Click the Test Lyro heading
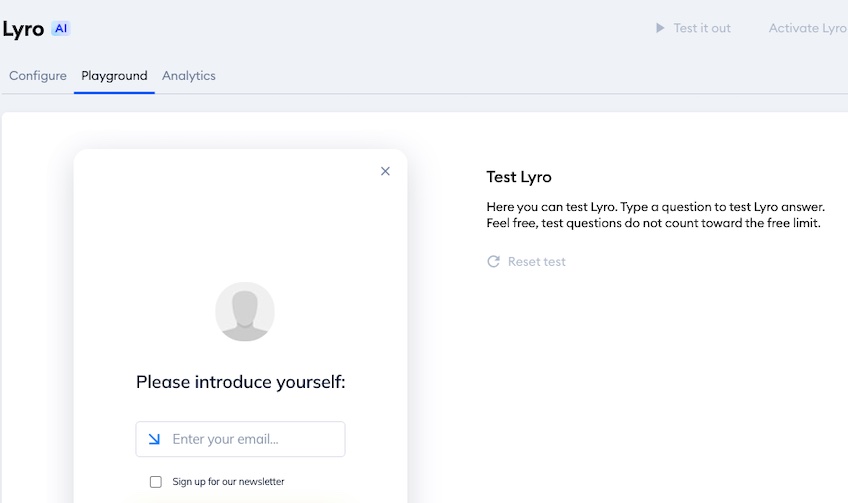The image size is (848, 503). point(519,177)
